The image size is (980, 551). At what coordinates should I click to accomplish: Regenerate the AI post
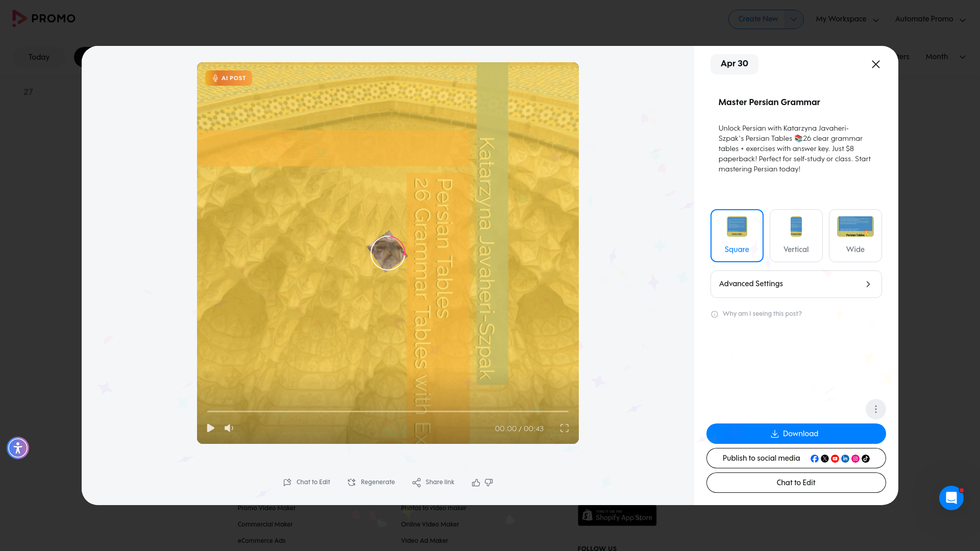pyautogui.click(x=371, y=482)
